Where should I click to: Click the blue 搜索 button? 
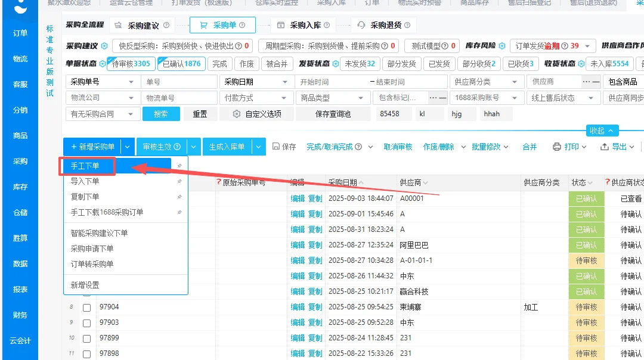coord(161,114)
